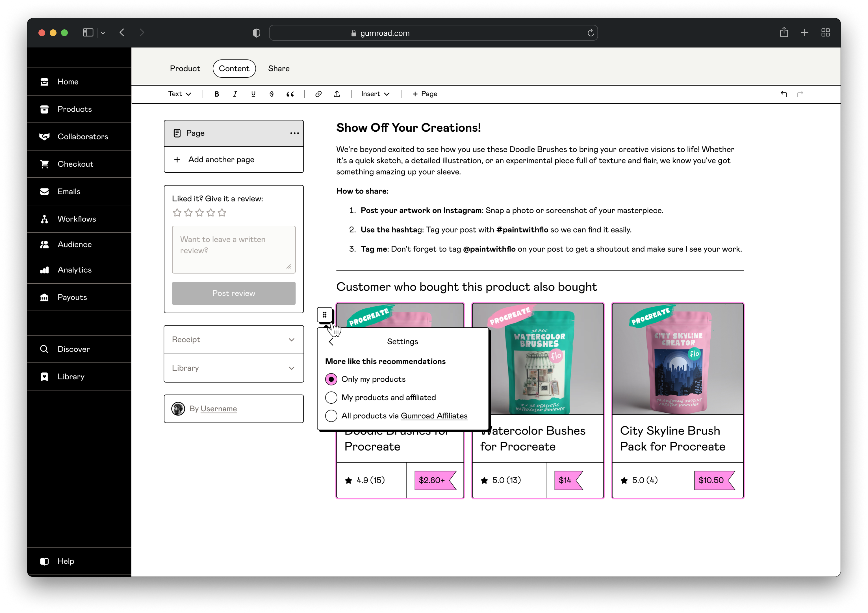This screenshot has width=868, height=613.
Task: Select the underline formatting icon
Action: 253,94
